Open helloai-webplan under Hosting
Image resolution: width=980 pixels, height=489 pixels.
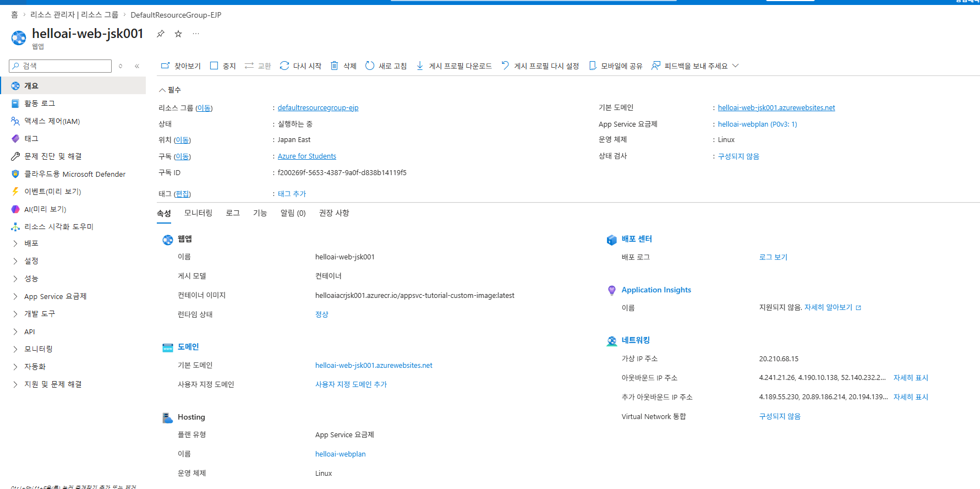(341, 454)
